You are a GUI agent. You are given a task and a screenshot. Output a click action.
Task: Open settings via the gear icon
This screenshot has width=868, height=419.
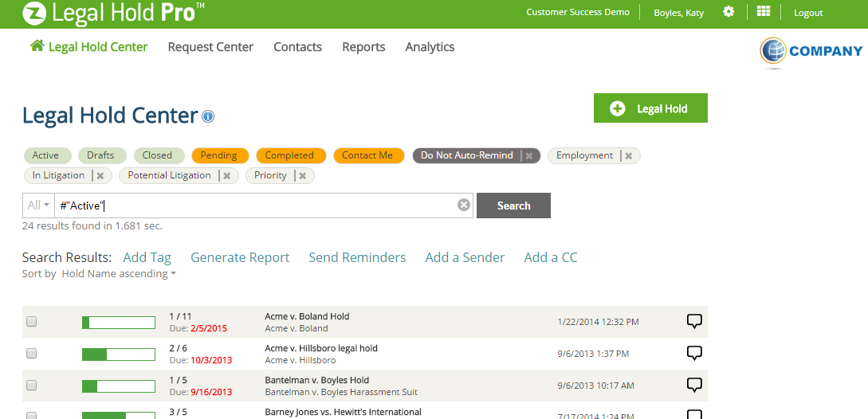click(729, 12)
